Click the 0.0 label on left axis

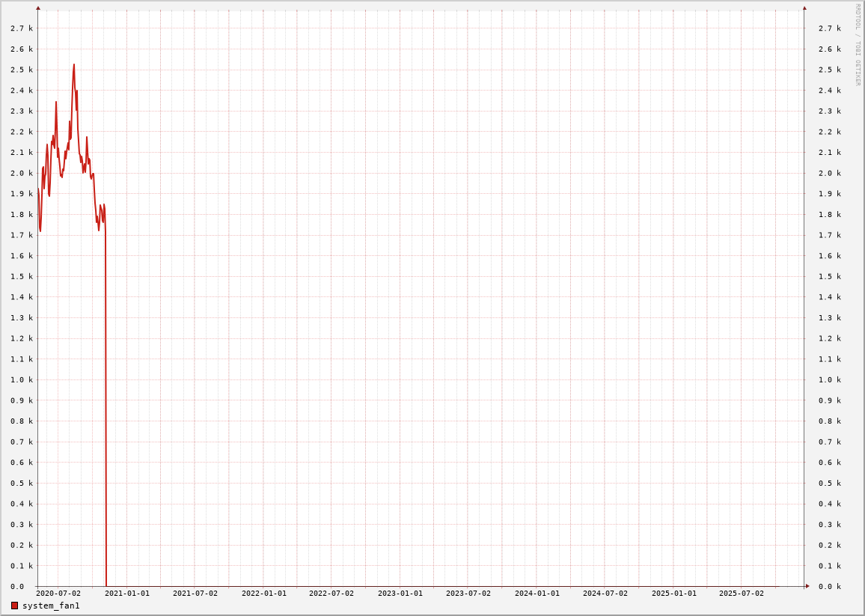click(17, 587)
